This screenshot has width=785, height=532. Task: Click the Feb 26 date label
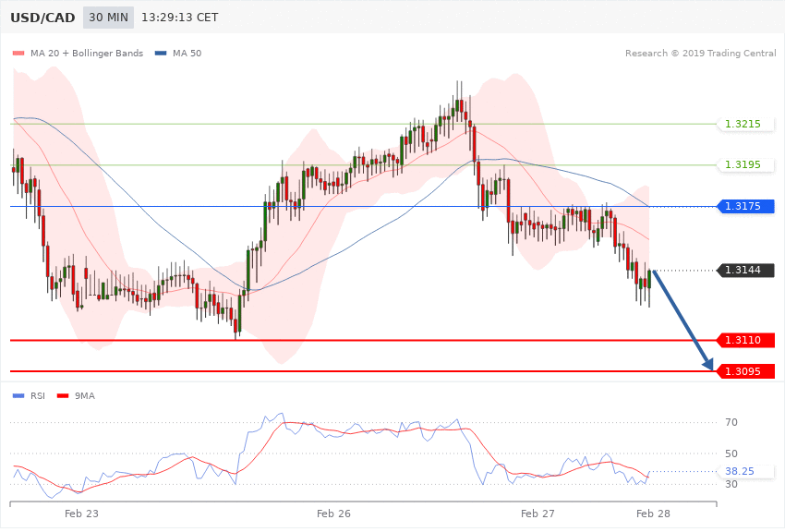click(334, 514)
